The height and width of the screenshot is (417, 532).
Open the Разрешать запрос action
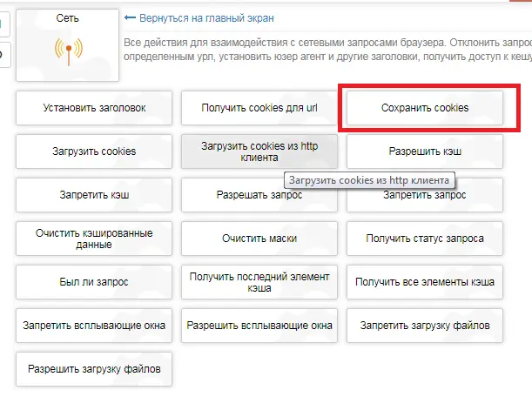click(x=259, y=195)
